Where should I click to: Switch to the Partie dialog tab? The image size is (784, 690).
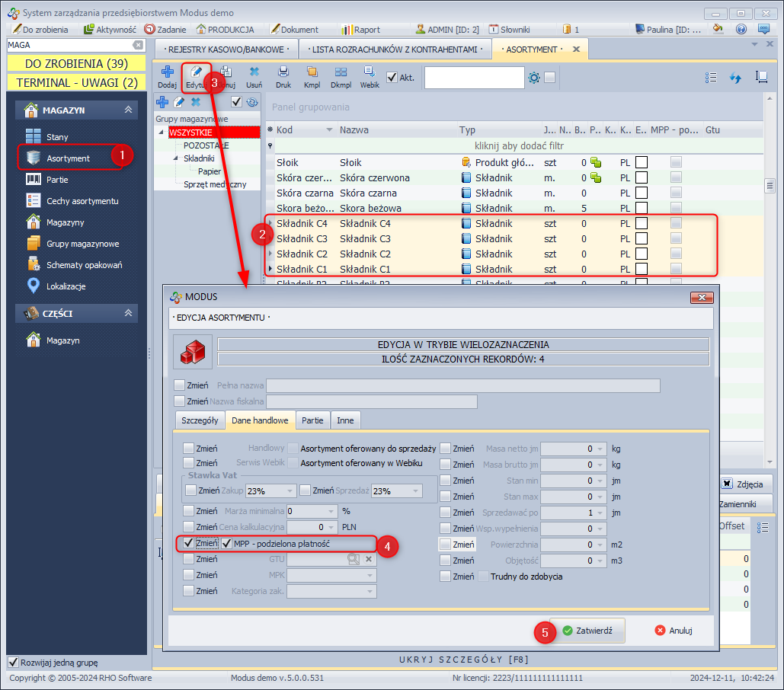point(312,420)
